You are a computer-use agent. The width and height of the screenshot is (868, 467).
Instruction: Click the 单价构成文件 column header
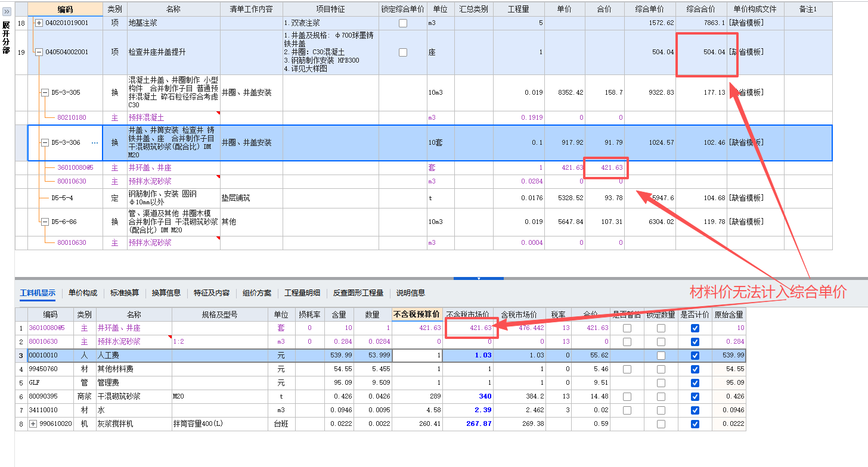[x=755, y=9]
